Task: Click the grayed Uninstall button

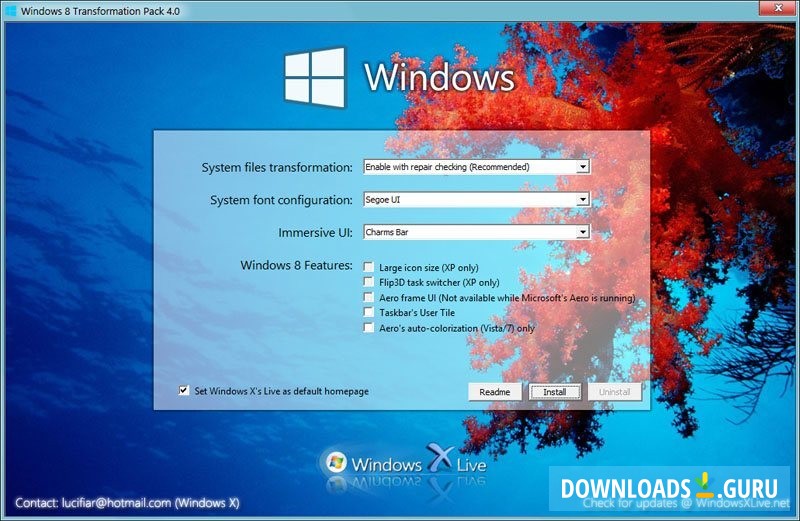Action: pyautogui.click(x=614, y=392)
